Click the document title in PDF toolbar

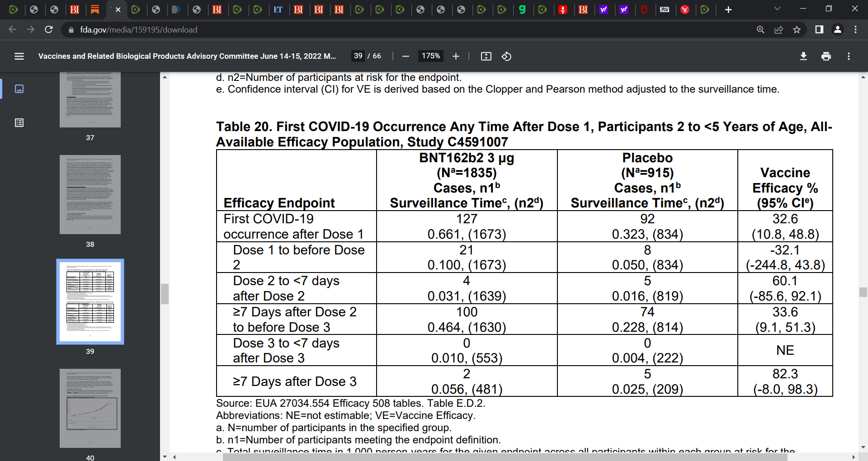point(187,56)
